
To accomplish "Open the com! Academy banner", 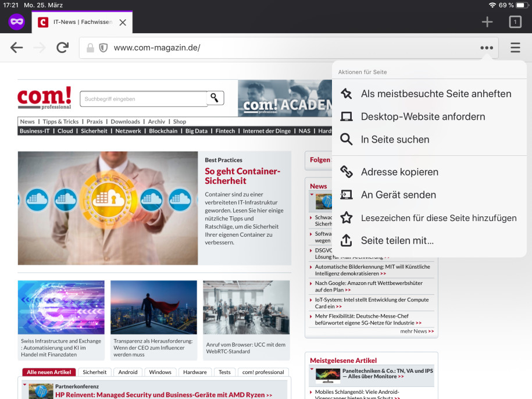I will point(285,98).
